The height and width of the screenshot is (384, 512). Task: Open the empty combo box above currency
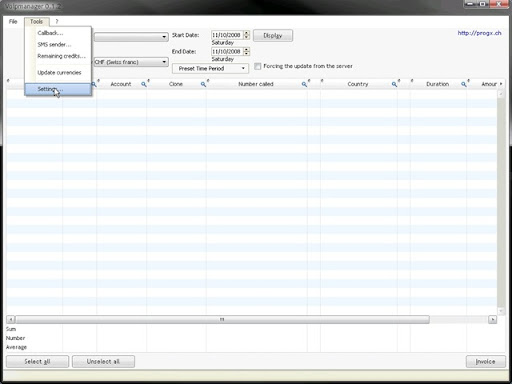click(x=131, y=36)
